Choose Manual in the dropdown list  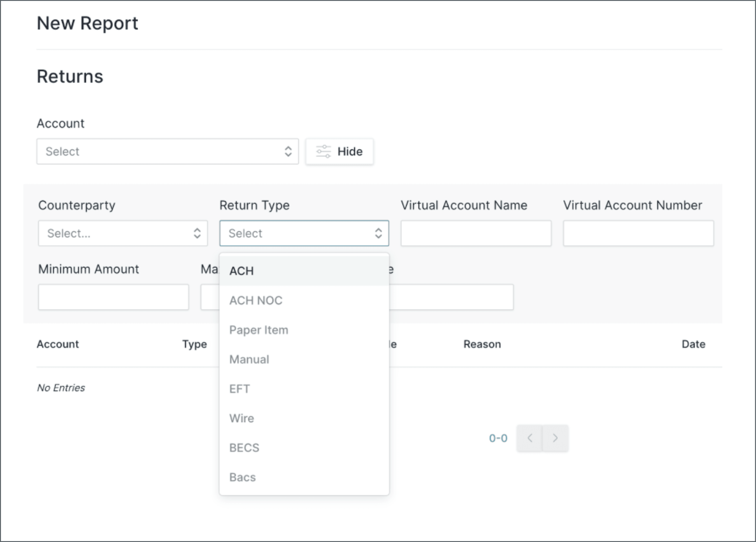[x=249, y=359]
